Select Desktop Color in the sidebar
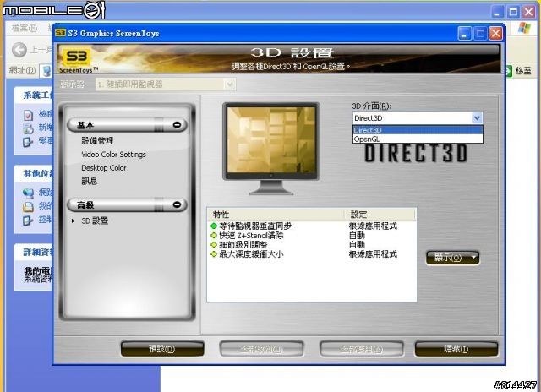This screenshot has width=541, height=392. tap(103, 167)
